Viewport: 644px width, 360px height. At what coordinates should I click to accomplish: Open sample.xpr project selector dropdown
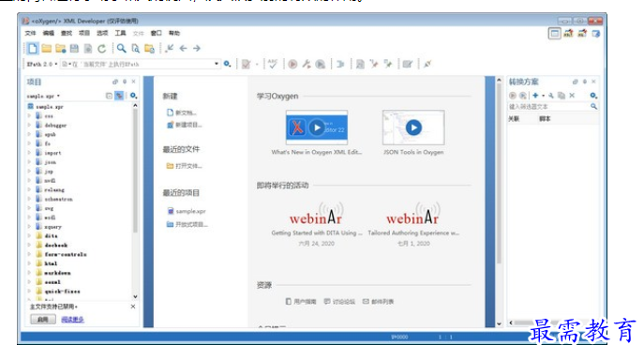point(59,96)
